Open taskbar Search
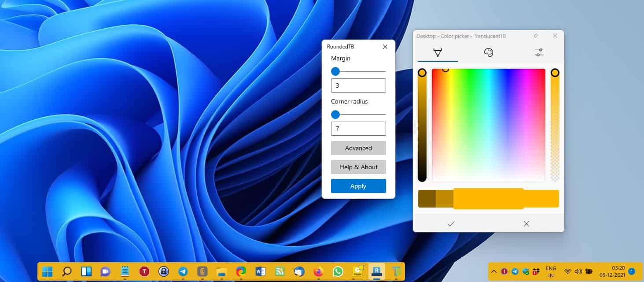Image resolution: width=644 pixels, height=282 pixels. (x=67, y=271)
